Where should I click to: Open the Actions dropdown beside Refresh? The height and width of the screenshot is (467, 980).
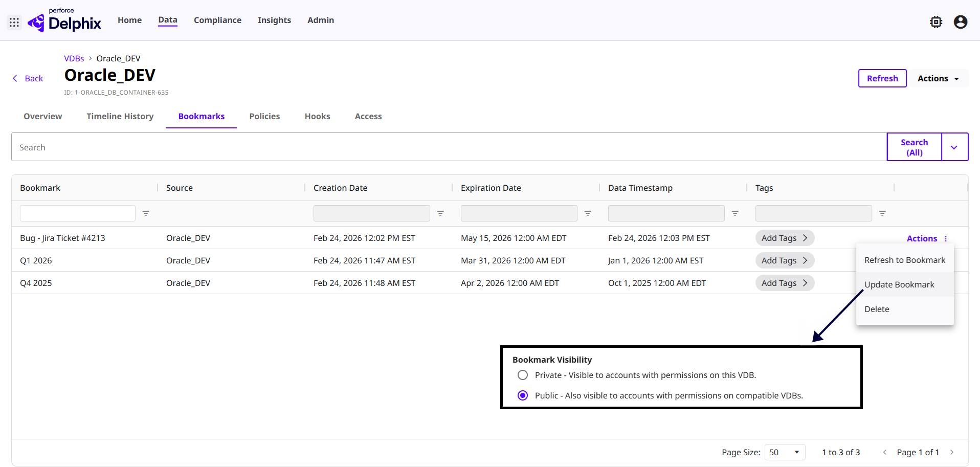click(x=938, y=78)
